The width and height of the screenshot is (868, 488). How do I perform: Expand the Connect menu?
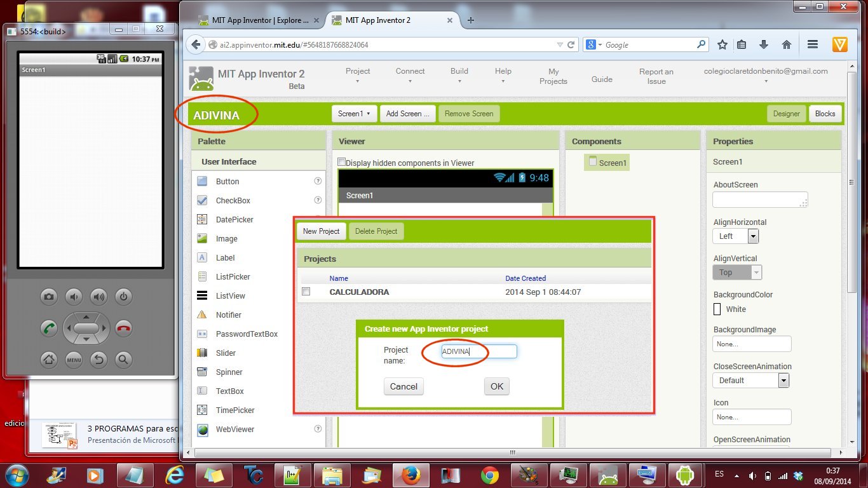click(x=410, y=75)
